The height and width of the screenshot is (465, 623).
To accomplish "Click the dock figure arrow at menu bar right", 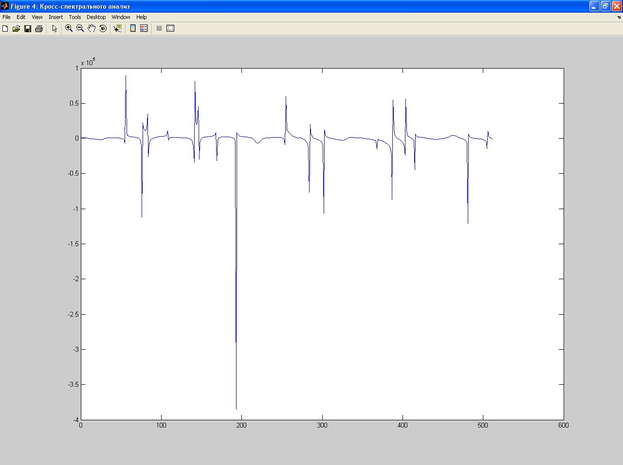I will point(619,17).
